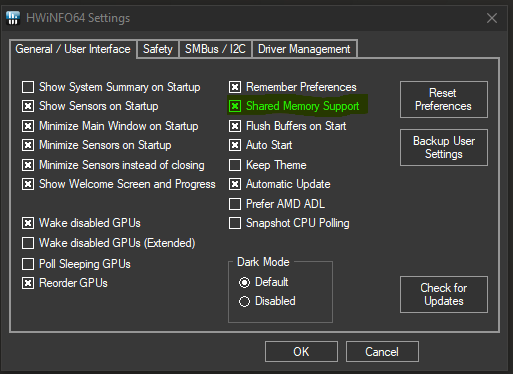513x374 pixels.
Task: Uncheck Flush Buffers on Start
Action: point(235,126)
